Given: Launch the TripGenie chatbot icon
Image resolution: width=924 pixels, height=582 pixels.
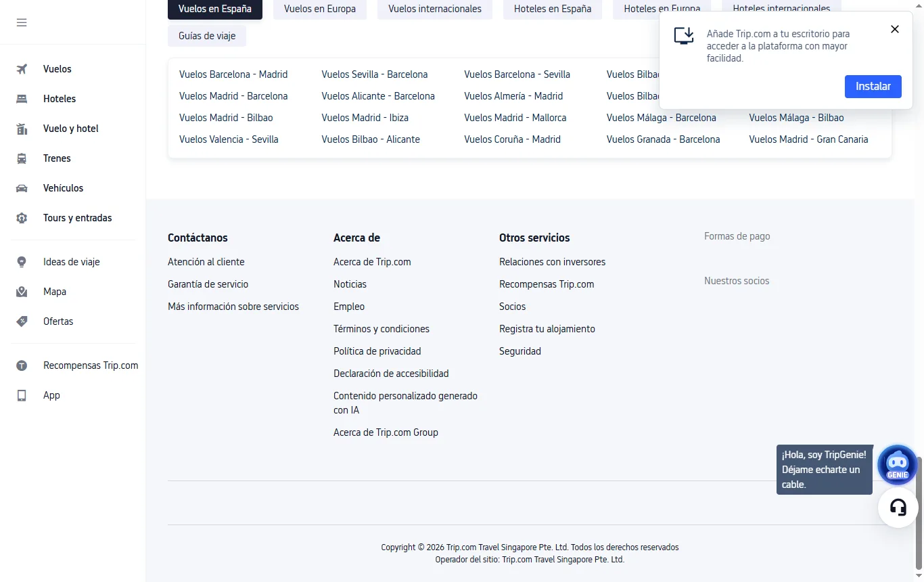Looking at the screenshot, I should tap(897, 464).
